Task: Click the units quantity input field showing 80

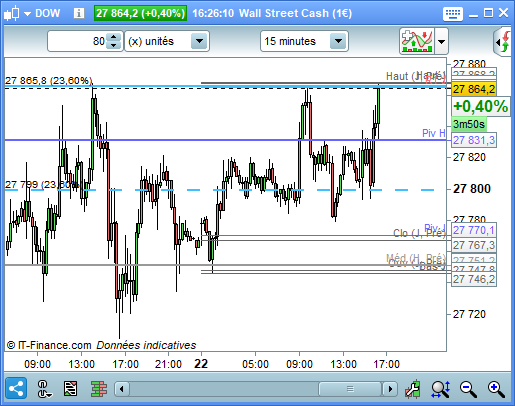Action: point(77,41)
